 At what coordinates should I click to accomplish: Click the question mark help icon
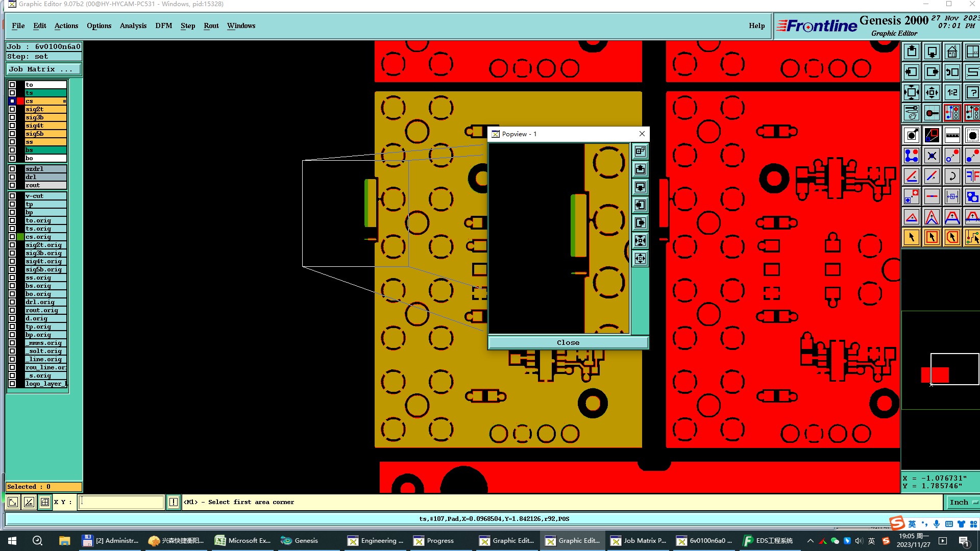[x=972, y=92]
